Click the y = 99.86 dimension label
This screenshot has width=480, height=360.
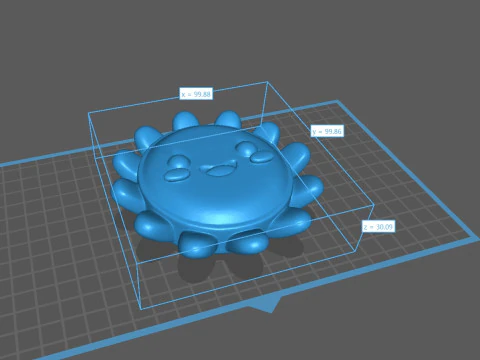click(x=327, y=131)
